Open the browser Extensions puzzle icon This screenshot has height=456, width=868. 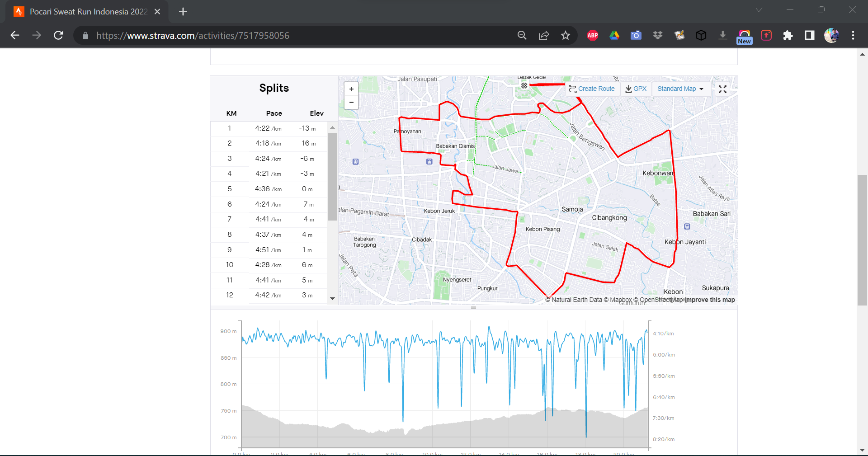(788, 36)
